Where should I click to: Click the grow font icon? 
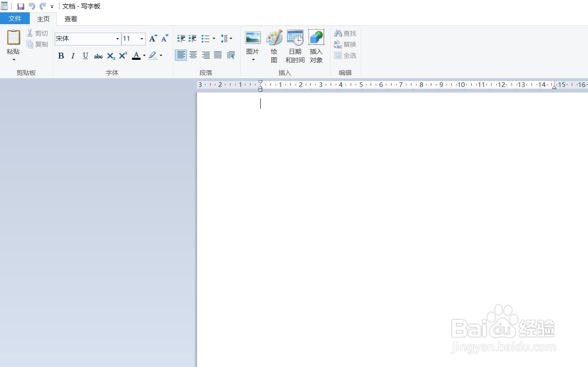[153, 39]
